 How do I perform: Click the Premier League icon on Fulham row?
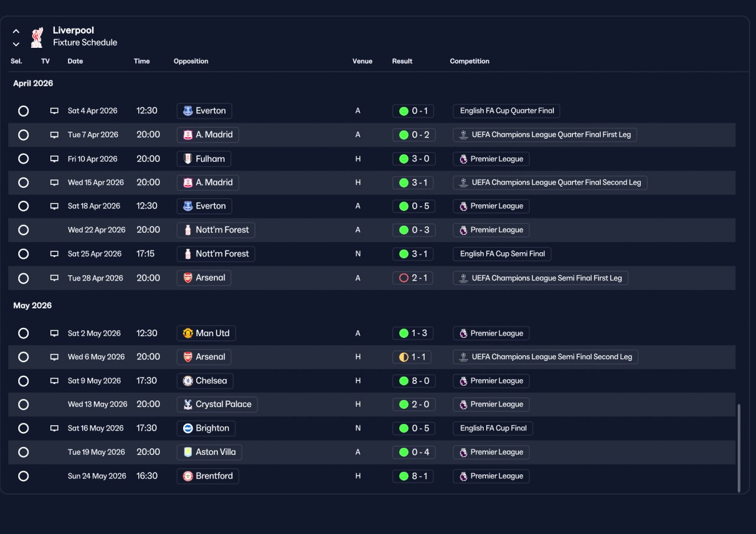[464, 159]
